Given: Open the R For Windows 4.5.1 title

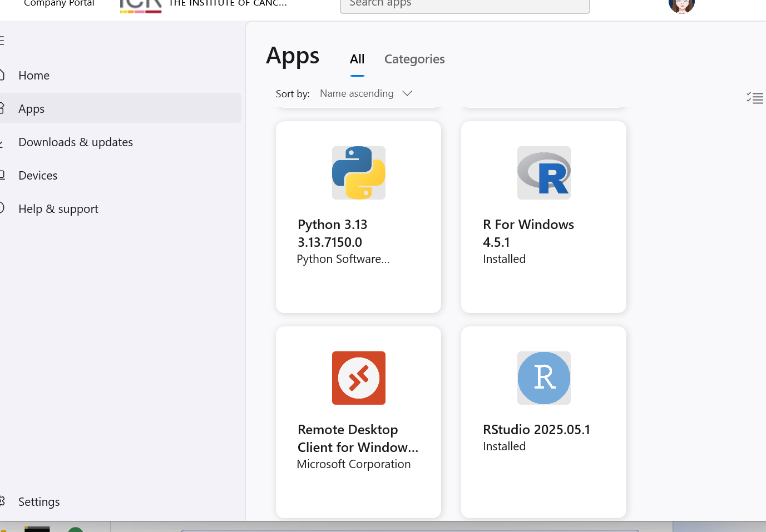Looking at the screenshot, I should click(528, 233).
